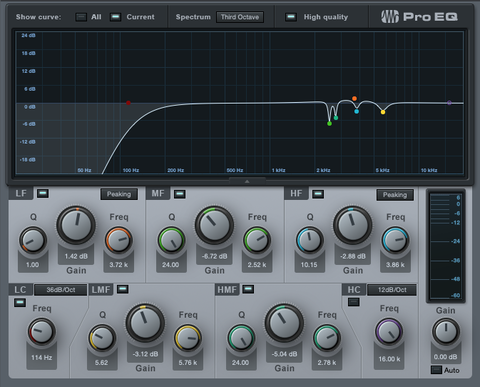Click the LMF Q value 5.62
The image size is (480, 387).
(x=101, y=363)
